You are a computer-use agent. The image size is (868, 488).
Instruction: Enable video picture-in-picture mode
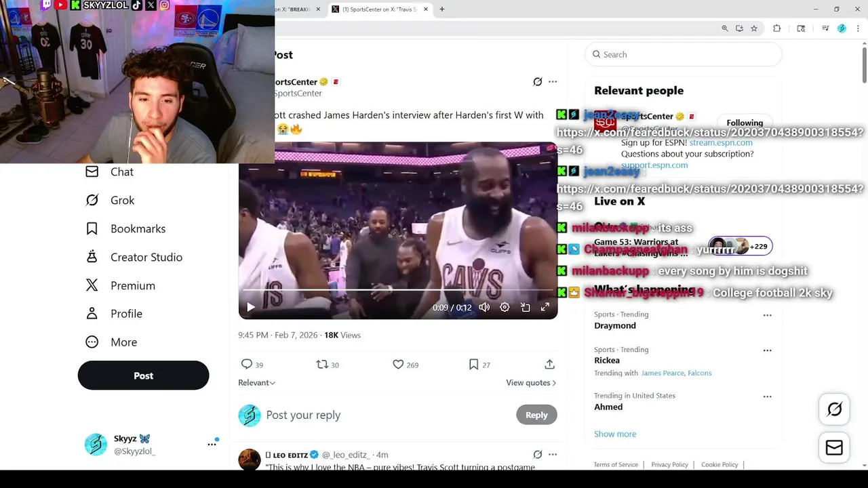pyautogui.click(x=525, y=307)
